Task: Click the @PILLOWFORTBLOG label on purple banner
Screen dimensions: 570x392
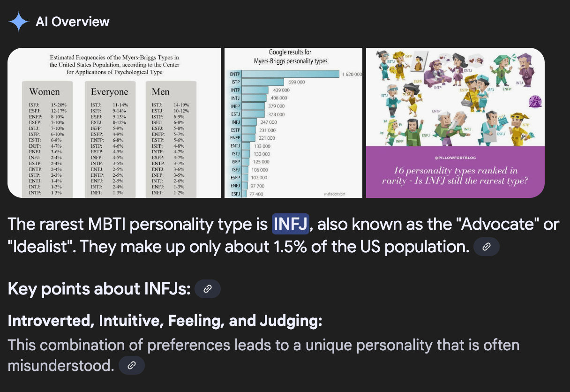Action: (455, 158)
